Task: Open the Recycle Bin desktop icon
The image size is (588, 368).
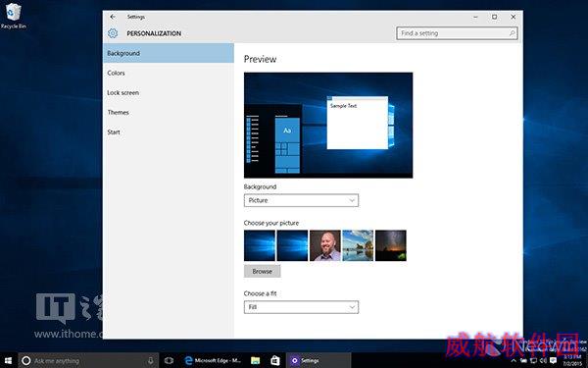Action: point(14,16)
